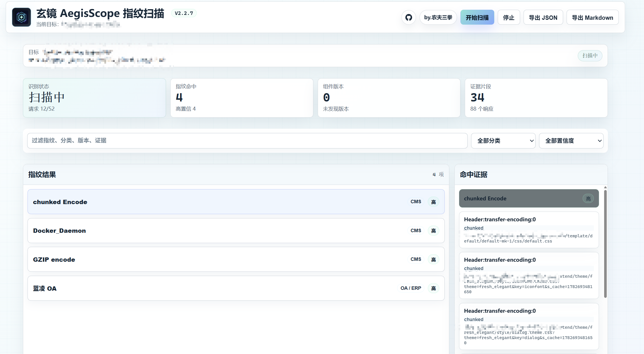
Task: Start scanning with 开始扫描 button
Action: coord(477,17)
